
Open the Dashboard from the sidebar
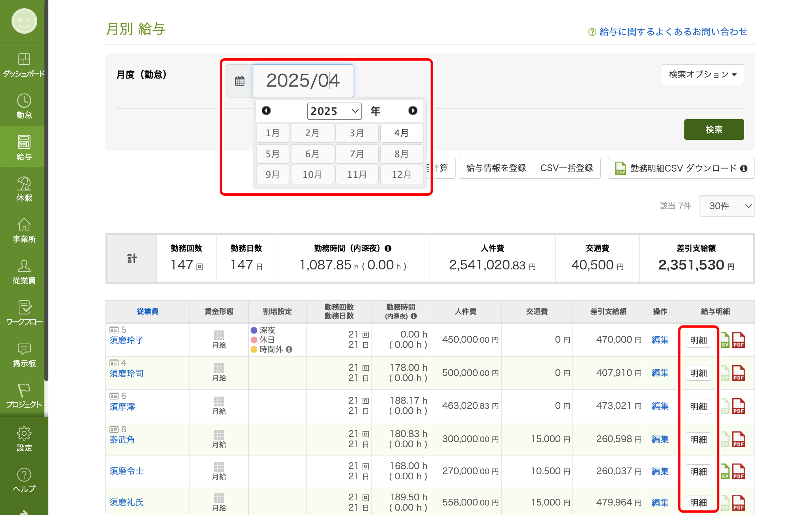tap(24, 65)
